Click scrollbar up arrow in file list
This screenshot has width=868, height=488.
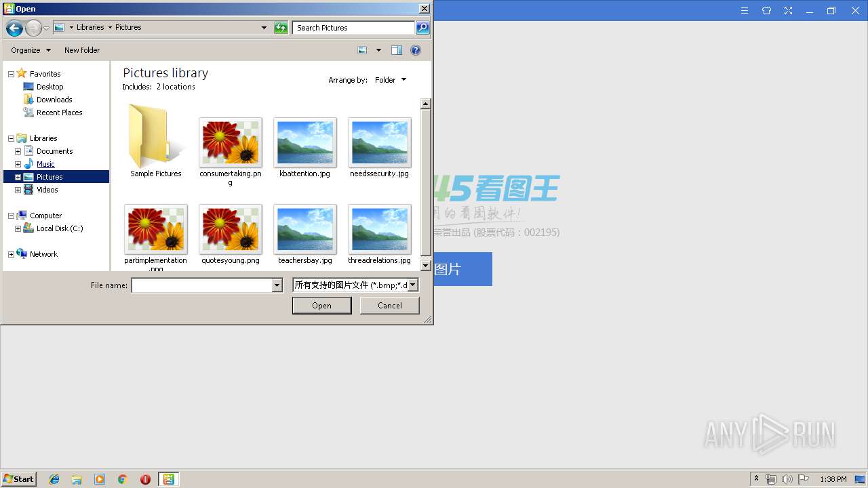click(426, 104)
